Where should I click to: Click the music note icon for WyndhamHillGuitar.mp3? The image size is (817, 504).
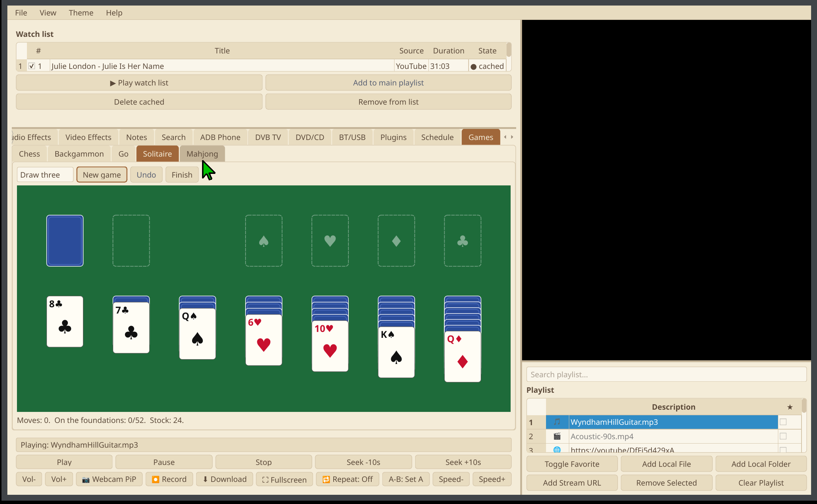pyautogui.click(x=557, y=422)
